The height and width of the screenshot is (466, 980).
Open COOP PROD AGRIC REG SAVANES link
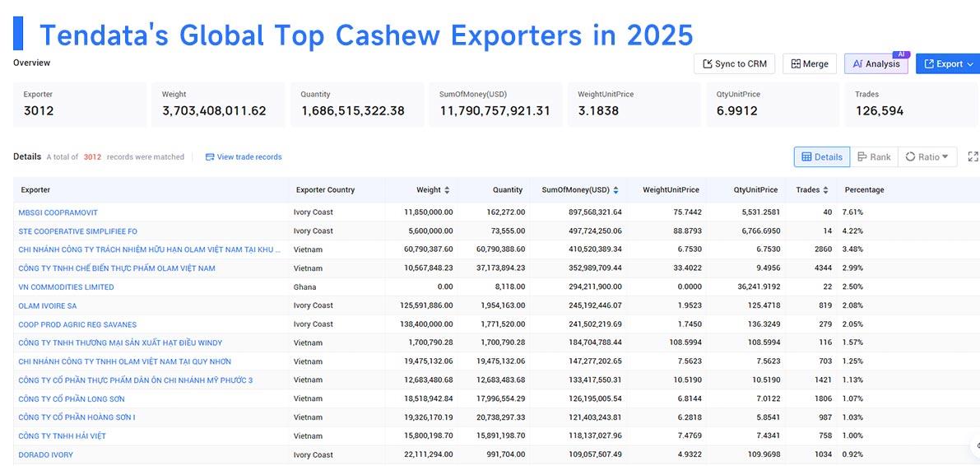point(77,324)
